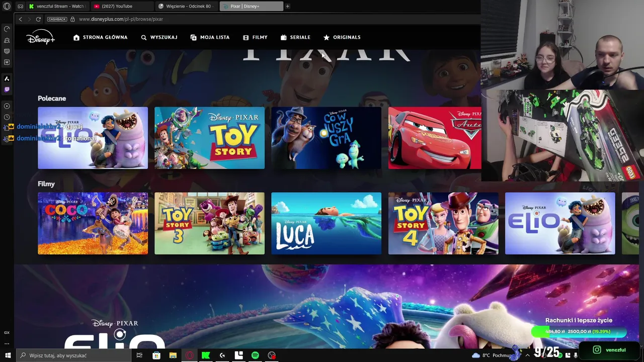Open GX Control speedometer in sidebar
Screen dimensions: 644x362
7,29
